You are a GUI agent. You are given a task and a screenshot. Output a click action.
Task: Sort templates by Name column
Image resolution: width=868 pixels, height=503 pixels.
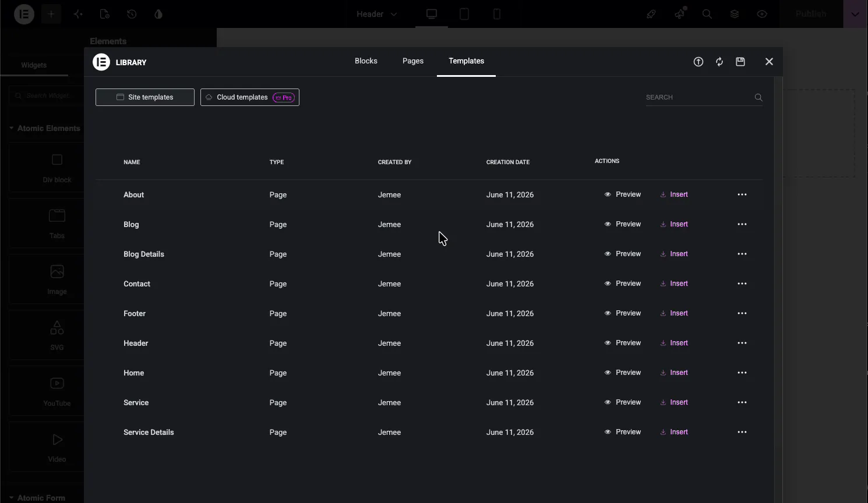[x=132, y=162]
